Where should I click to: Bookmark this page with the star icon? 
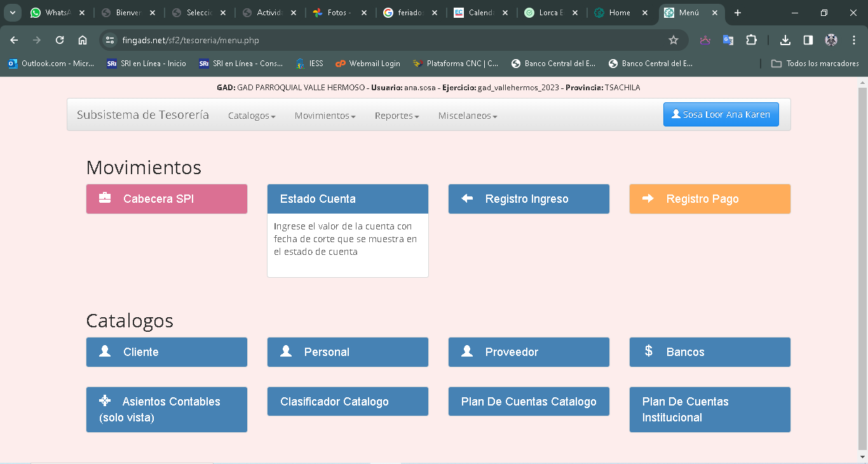pyautogui.click(x=674, y=40)
